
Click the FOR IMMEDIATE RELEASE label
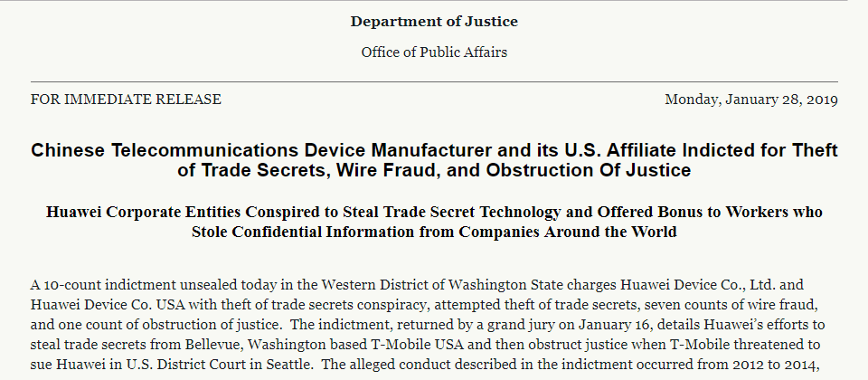coord(126,100)
